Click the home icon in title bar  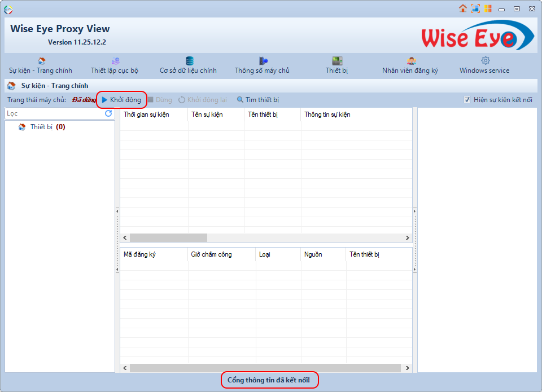coord(463,8)
